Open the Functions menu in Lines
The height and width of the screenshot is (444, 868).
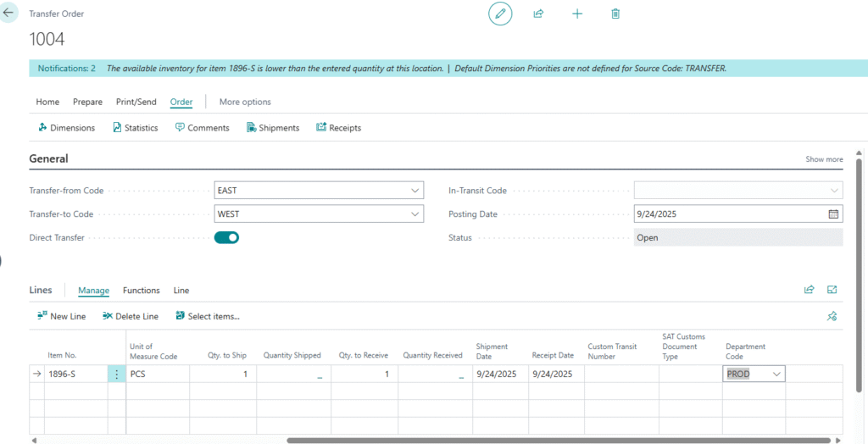tap(141, 291)
